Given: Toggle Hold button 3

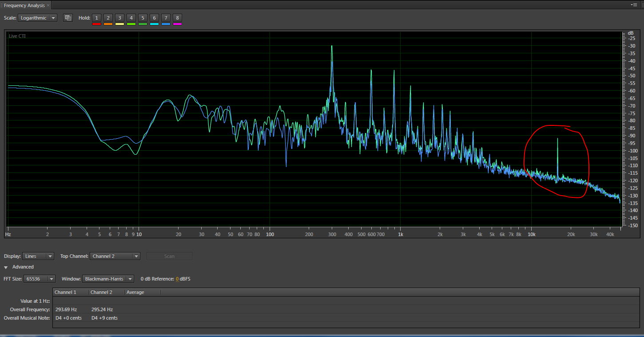Looking at the screenshot, I should (x=119, y=18).
